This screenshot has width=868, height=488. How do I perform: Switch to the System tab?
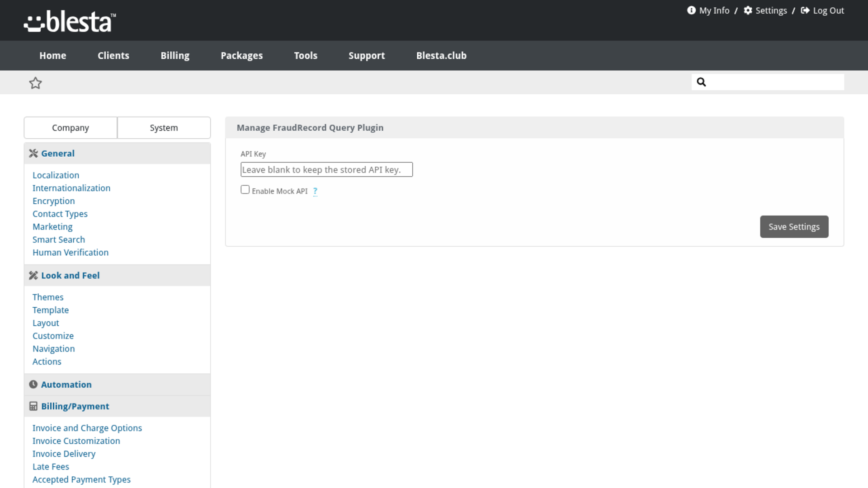pos(164,128)
